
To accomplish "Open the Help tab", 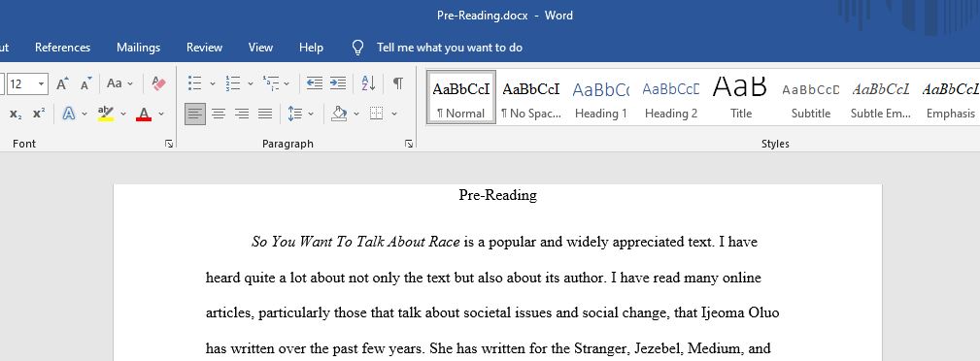I will (311, 48).
